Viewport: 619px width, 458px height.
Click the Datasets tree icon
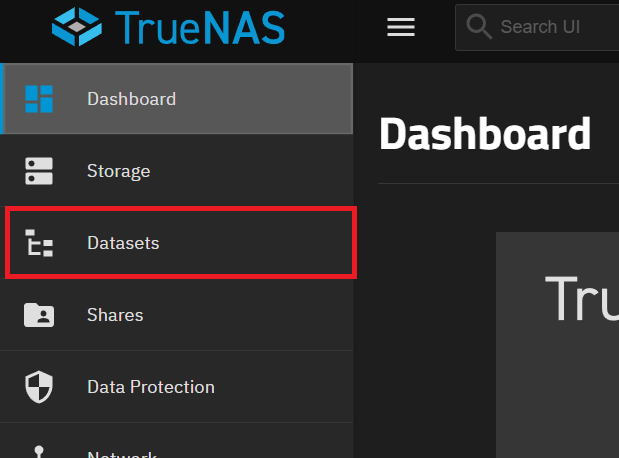coord(39,243)
